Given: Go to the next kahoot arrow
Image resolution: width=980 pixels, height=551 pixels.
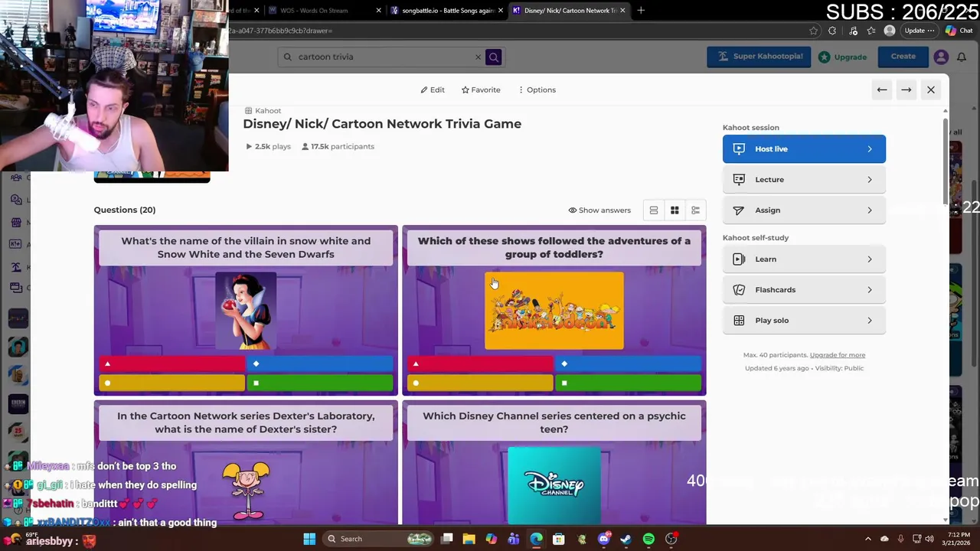Looking at the screenshot, I should click(x=906, y=90).
